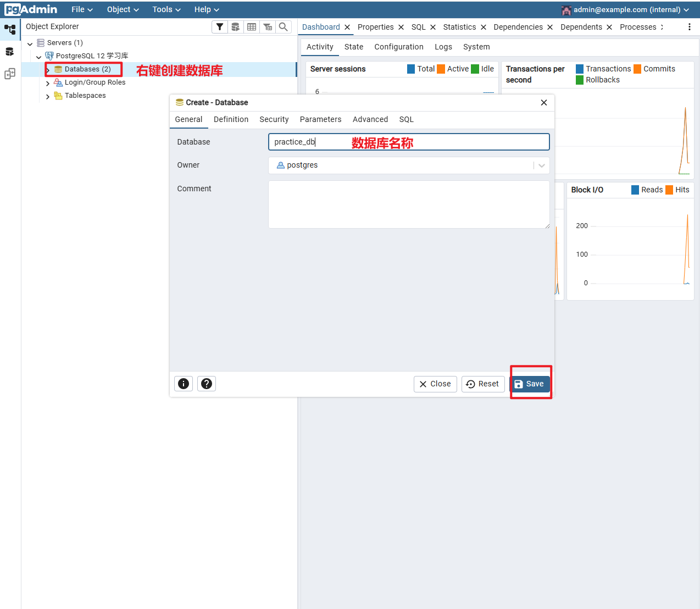The width and height of the screenshot is (700, 609).
Task: Select the General tab in dialog
Action: 188,119
